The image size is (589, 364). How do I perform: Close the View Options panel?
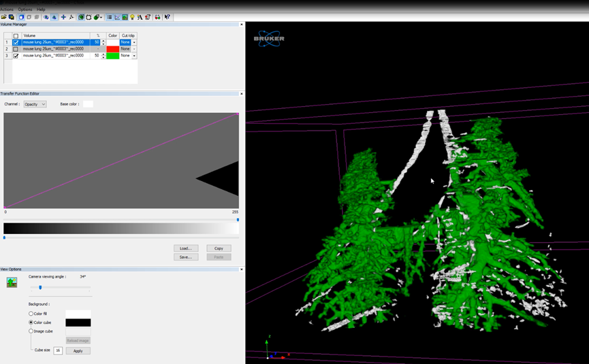point(242,269)
